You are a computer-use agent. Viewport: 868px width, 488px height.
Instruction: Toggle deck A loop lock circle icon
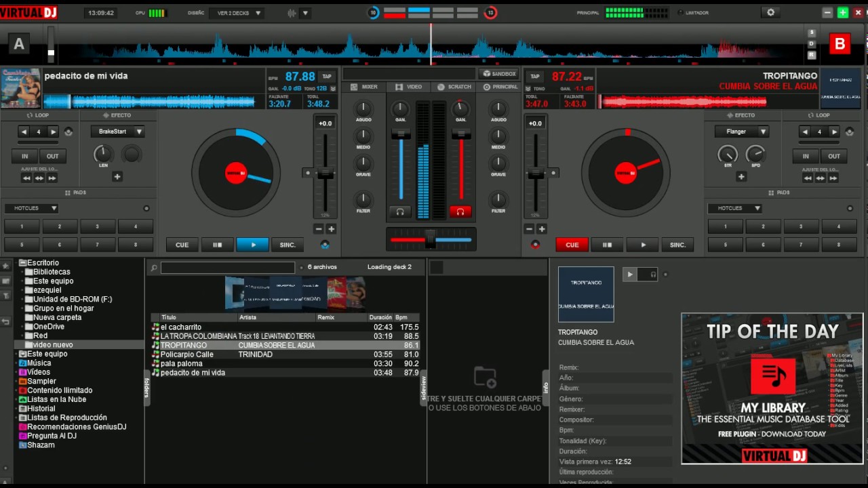pos(68,132)
